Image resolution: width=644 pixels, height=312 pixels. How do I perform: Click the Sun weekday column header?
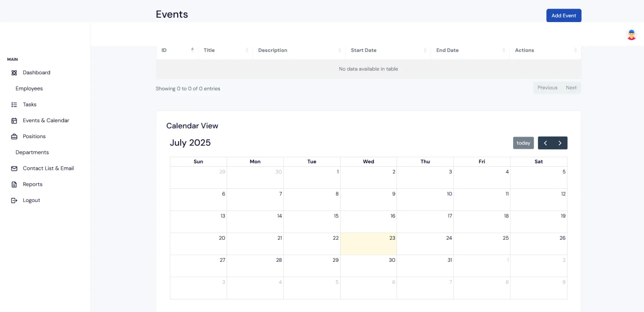click(x=198, y=162)
